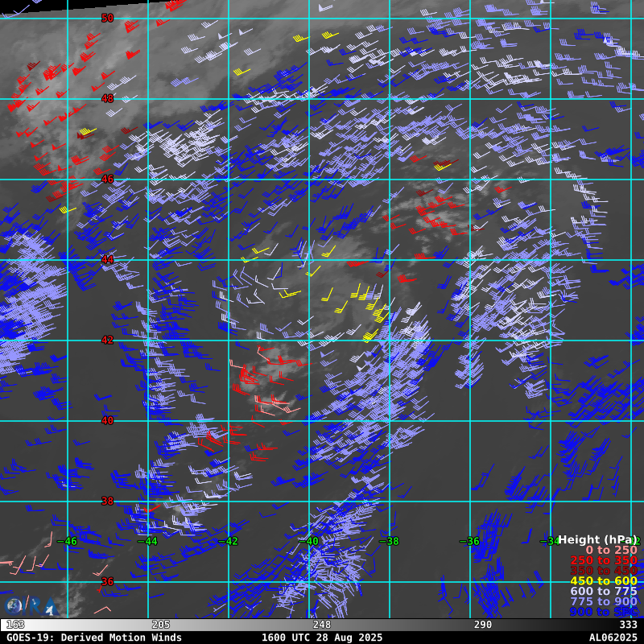Click the latitude label 46
Image resolution: width=644 pixels, height=644 pixels.
coord(107,179)
